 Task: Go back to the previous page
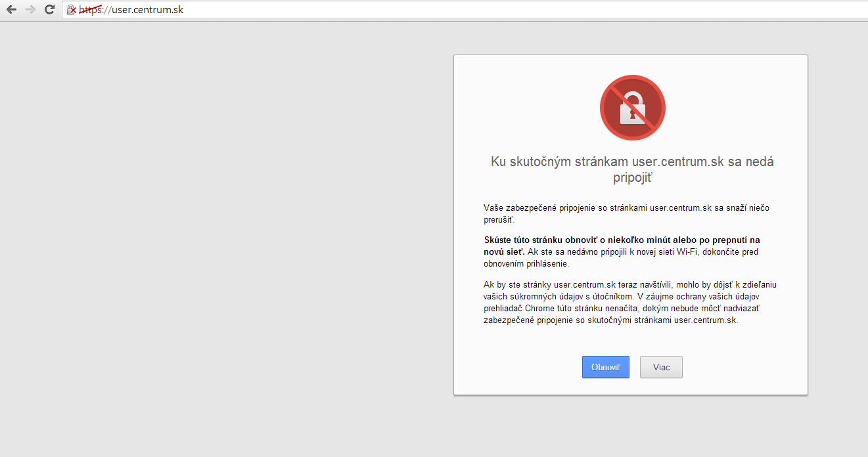coord(11,10)
